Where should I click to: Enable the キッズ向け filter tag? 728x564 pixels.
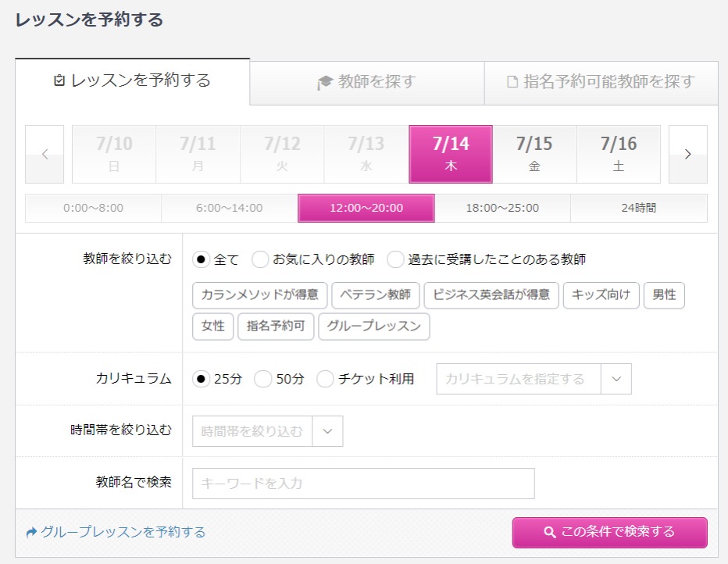[x=601, y=295]
